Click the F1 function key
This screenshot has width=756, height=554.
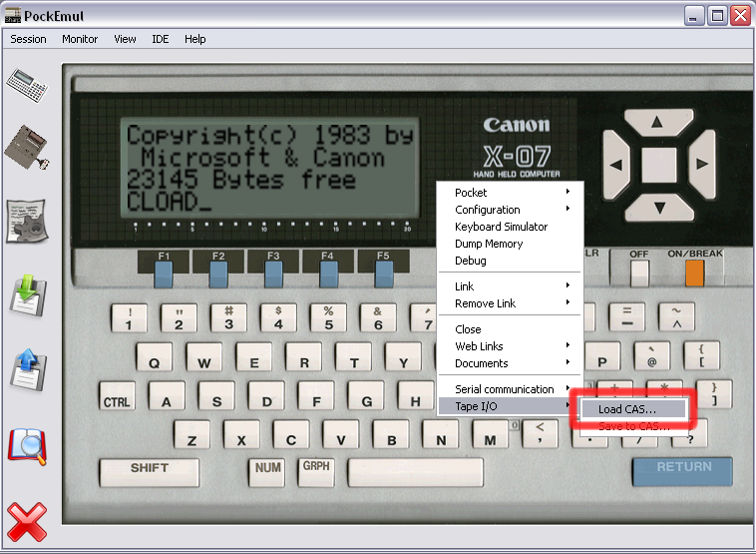tap(164, 275)
